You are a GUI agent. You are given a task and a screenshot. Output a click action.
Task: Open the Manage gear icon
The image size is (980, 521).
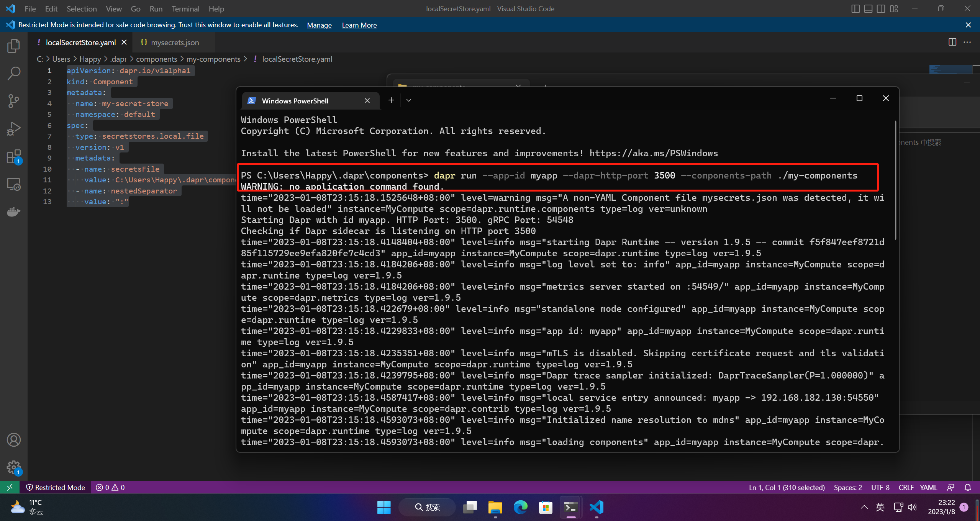[14, 467]
